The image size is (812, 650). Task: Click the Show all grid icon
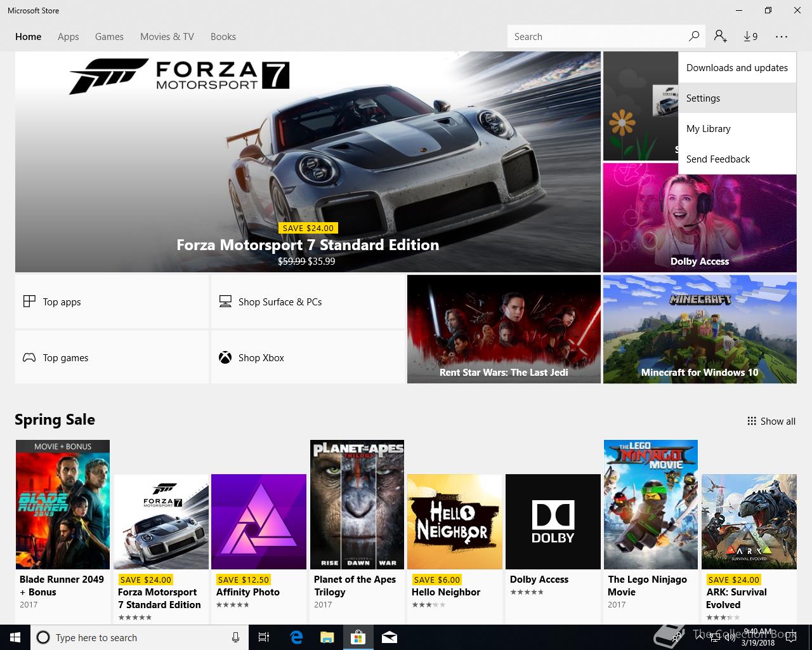coord(752,421)
